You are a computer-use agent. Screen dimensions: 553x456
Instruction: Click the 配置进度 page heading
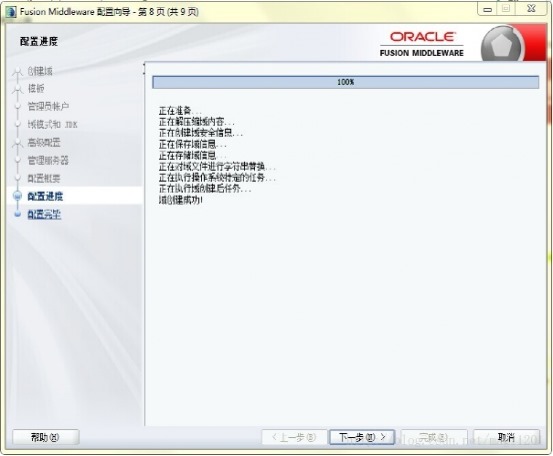(x=39, y=42)
